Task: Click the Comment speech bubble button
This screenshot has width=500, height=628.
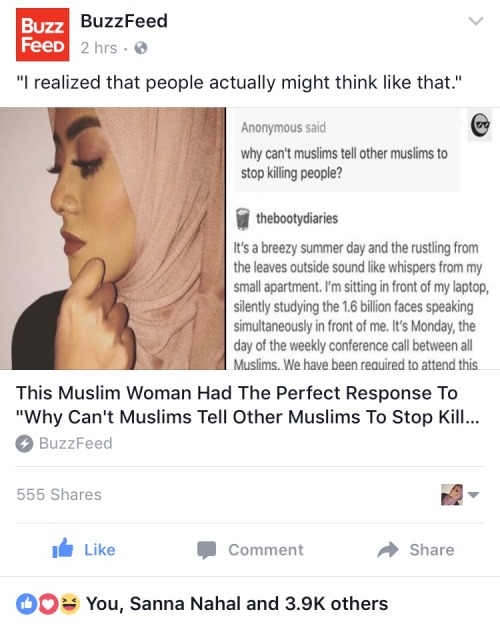Action: tap(250, 550)
